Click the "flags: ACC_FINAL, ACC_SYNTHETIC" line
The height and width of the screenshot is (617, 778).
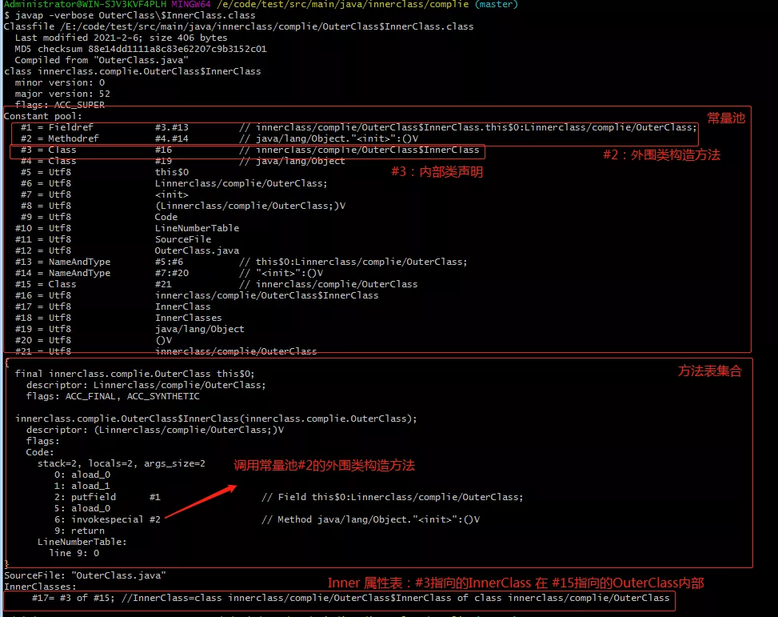pyautogui.click(x=113, y=396)
